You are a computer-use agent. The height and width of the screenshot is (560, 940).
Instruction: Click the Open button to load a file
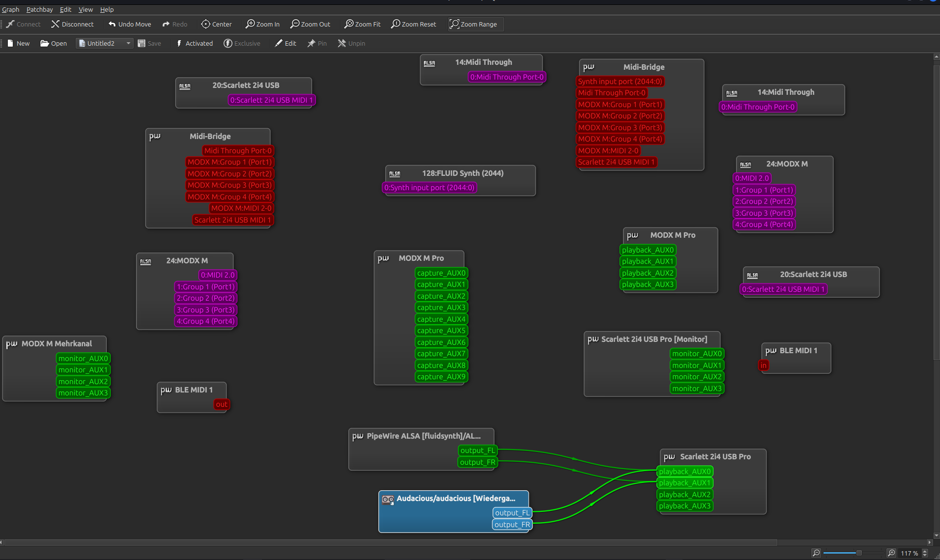click(x=53, y=43)
